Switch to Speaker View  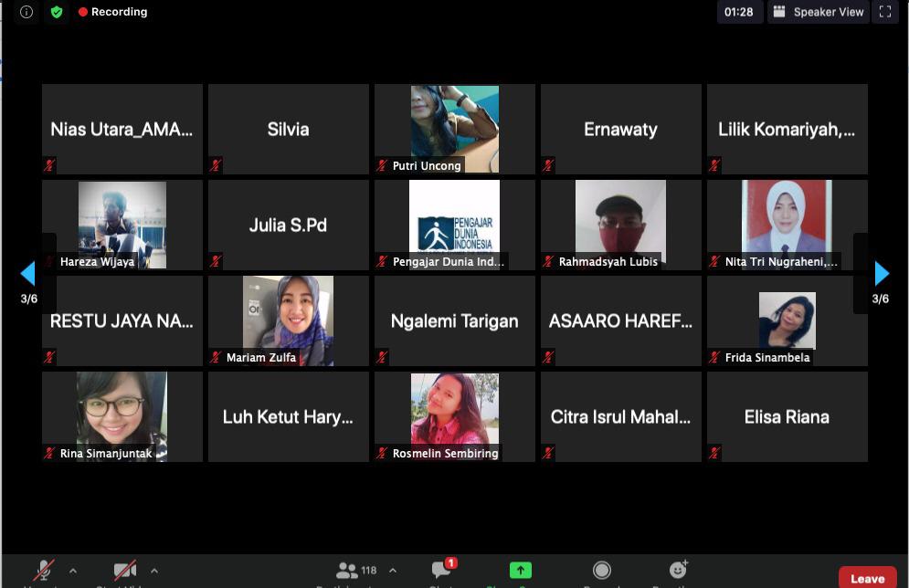819,12
